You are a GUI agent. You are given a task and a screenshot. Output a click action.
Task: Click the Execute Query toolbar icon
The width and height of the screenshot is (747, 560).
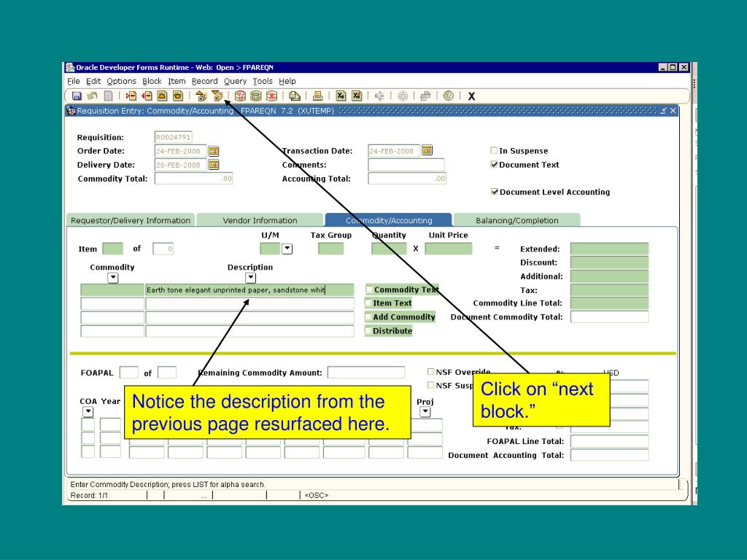256,96
